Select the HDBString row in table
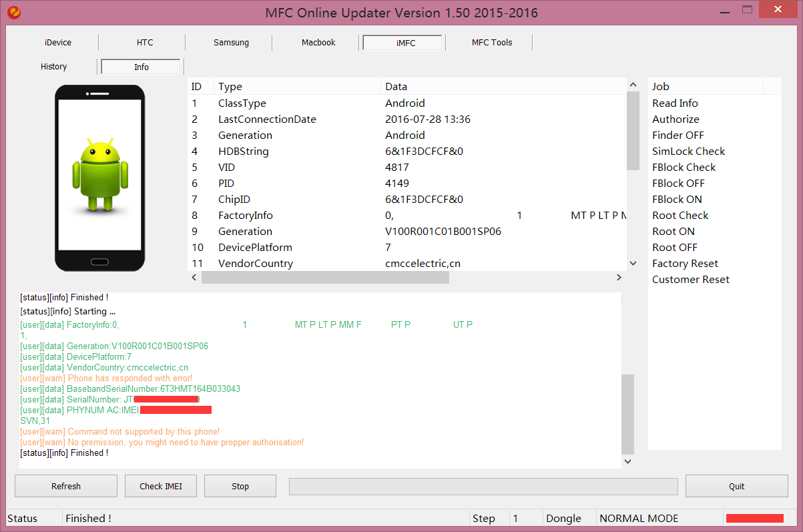Image resolution: width=803 pixels, height=532 pixels. pyautogui.click(x=243, y=152)
